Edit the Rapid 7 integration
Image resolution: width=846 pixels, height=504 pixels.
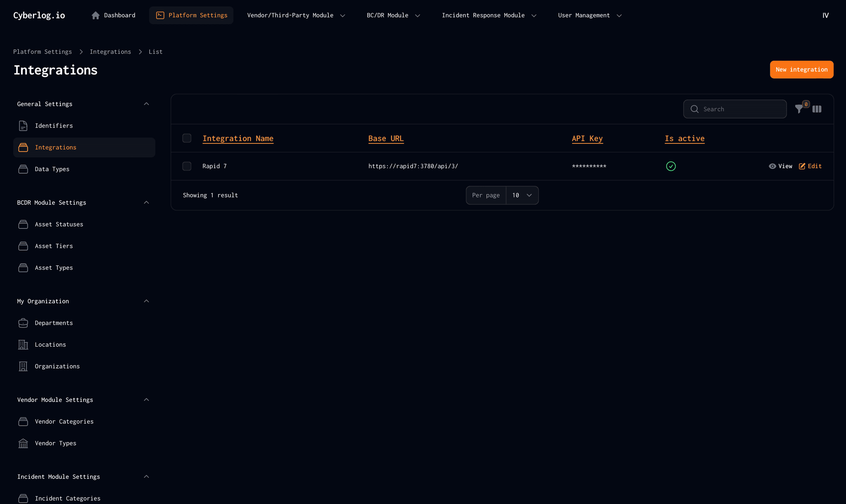810,166
